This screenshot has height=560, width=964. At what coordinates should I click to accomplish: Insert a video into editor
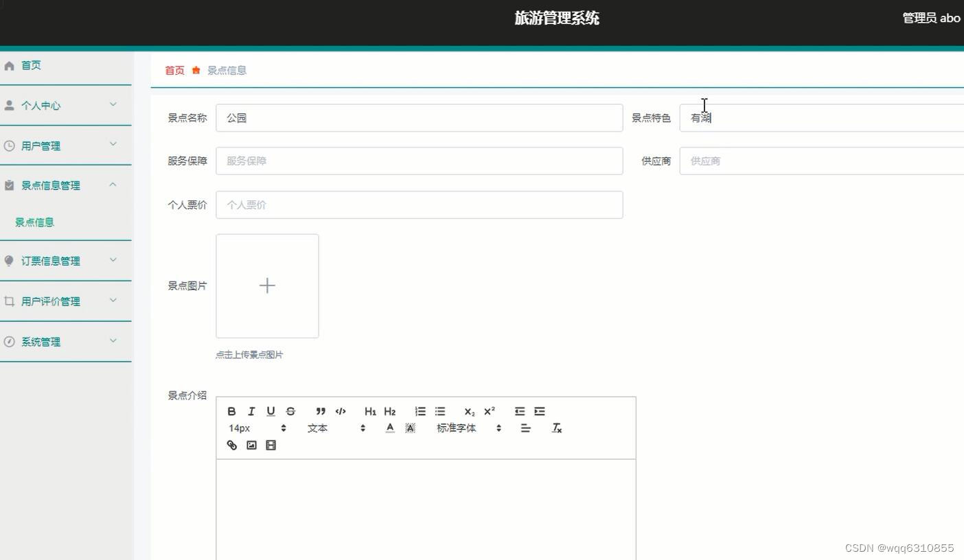(x=271, y=445)
